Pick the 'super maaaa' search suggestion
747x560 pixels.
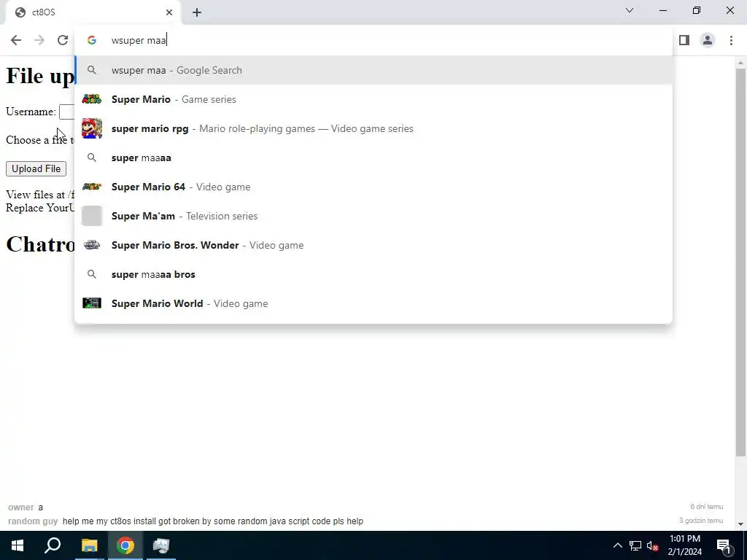[373, 157]
